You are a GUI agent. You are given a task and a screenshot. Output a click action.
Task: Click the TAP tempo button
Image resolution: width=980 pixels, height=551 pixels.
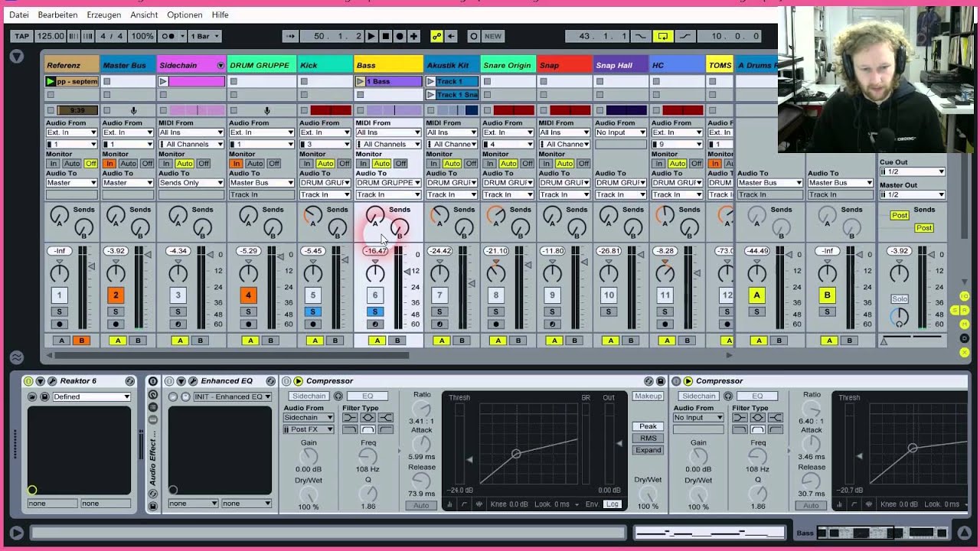[x=21, y=36]
